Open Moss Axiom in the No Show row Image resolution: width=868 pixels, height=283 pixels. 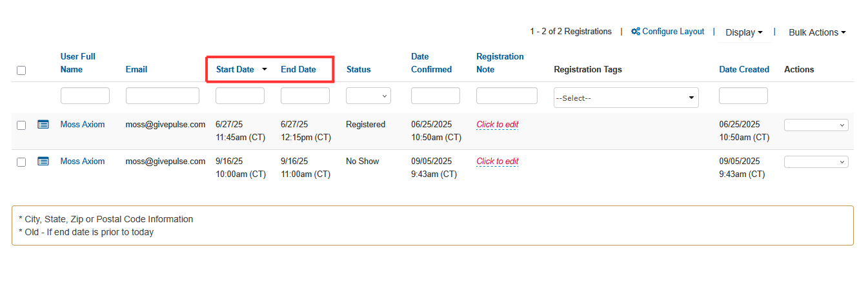[83, 161]
